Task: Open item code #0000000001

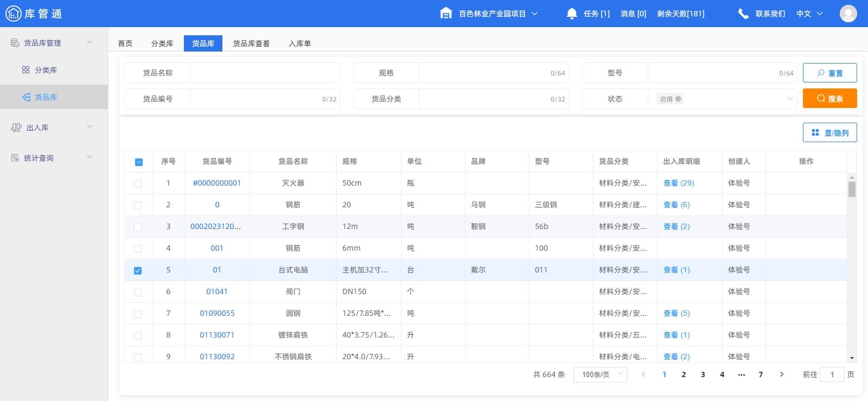Action: pos(217,183)
